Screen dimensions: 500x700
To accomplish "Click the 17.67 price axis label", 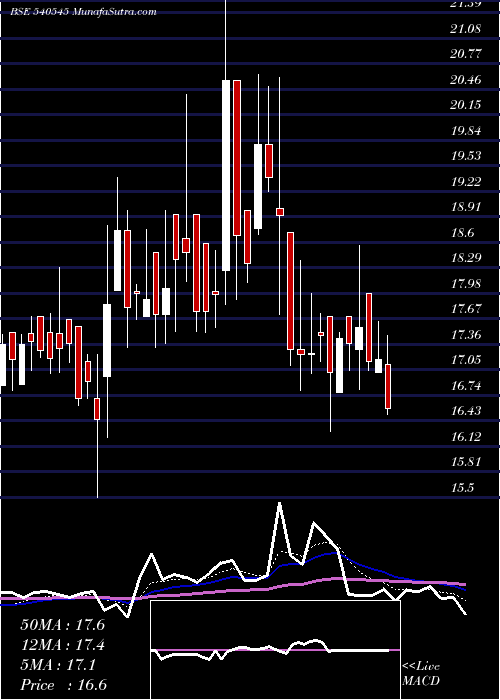I will tap(466, 309).
